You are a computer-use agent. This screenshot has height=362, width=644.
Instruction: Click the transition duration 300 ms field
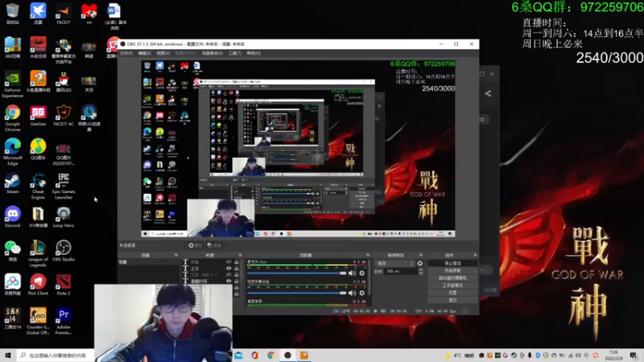click(x=400, y=271)
